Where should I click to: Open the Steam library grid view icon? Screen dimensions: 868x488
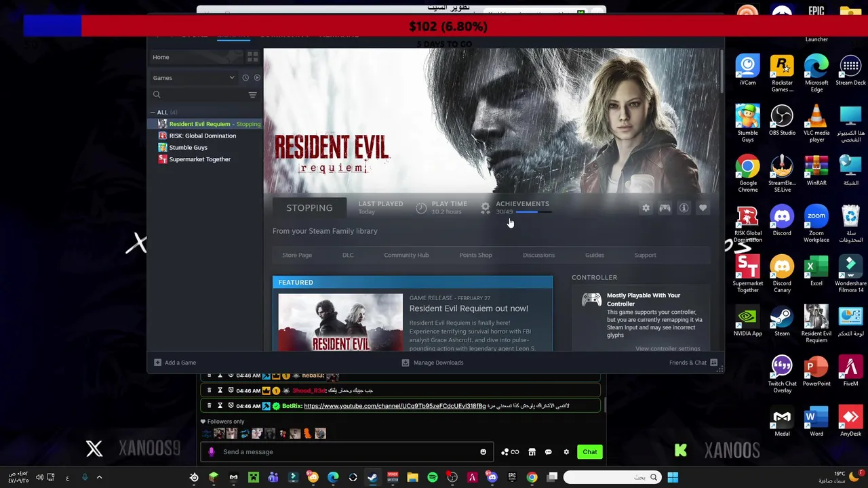(x=252, y=57)
